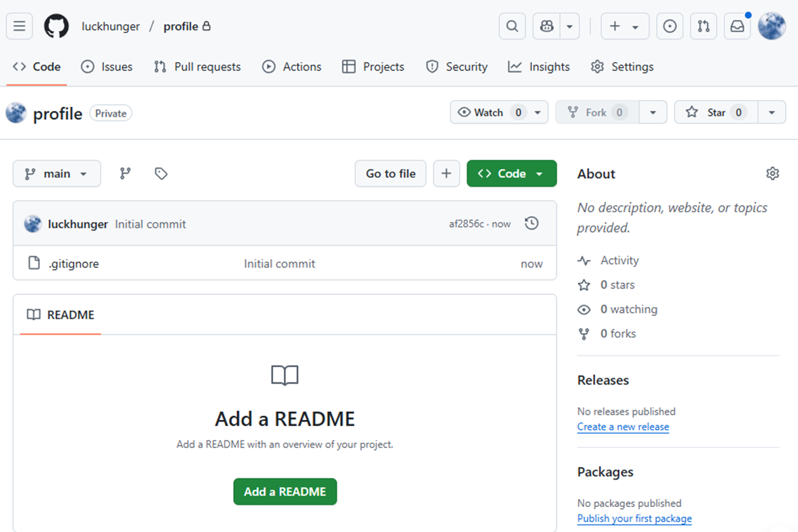Screen dimensions: 798x532
Task: Open the Security tab
Action: pos(457,67)
